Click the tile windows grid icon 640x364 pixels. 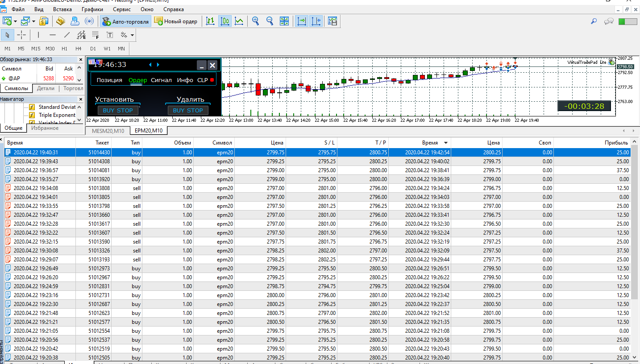click(x=284, y=21)
